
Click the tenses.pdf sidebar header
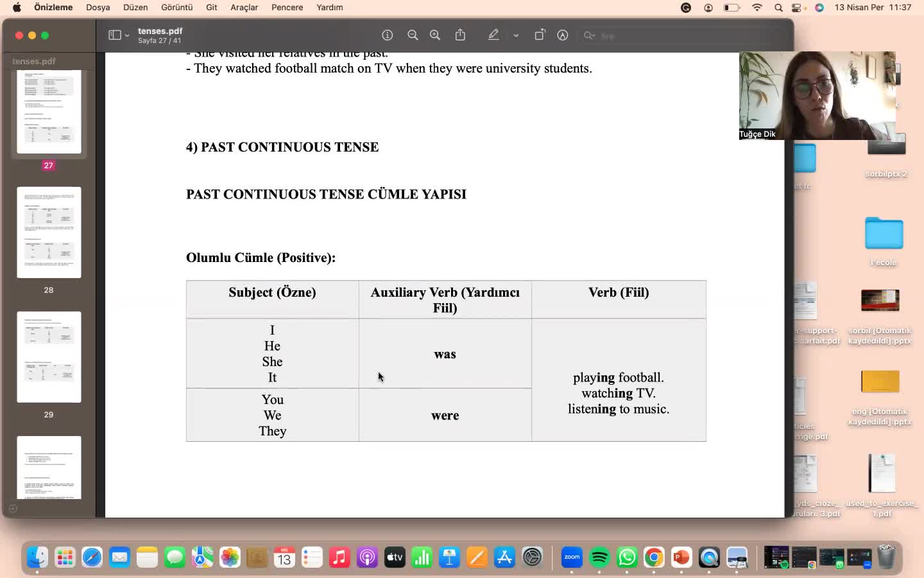coord(34,61)
